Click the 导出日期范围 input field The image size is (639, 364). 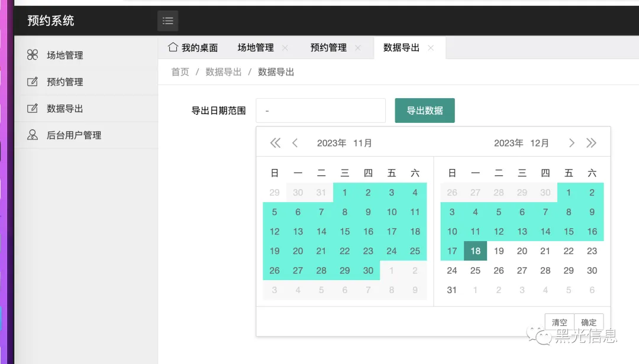pos(321,110)
